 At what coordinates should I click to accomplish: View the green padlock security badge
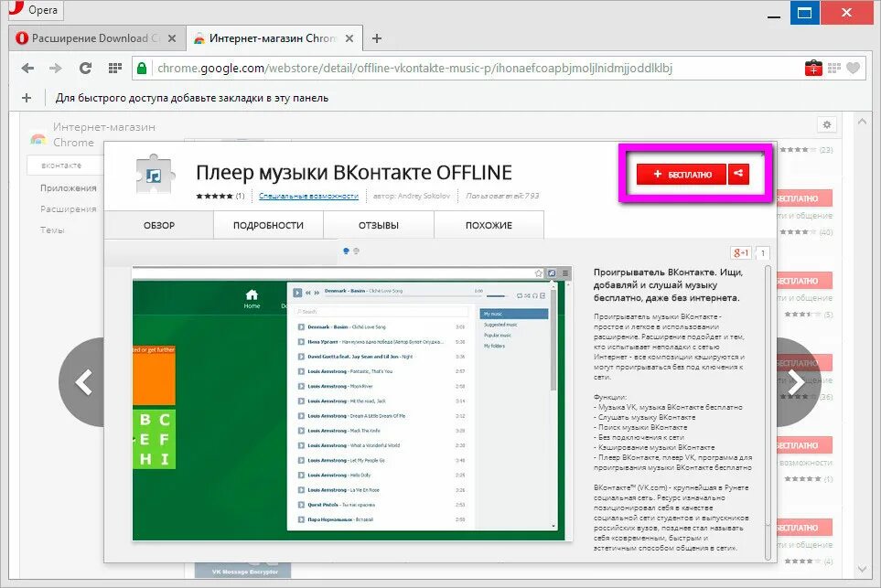[142, 69]
